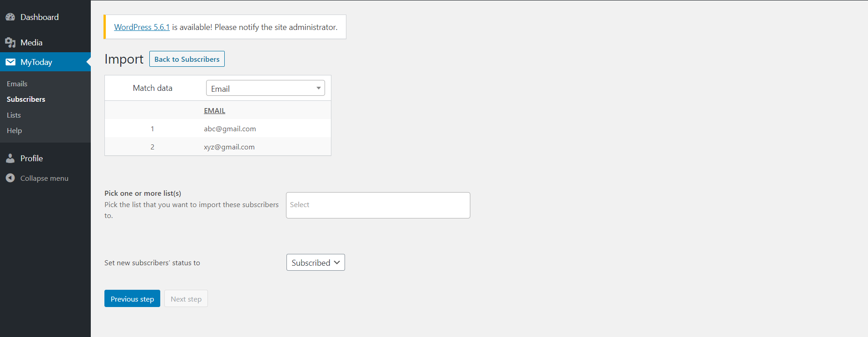Sort by the EMAIL column header
The image size is (868, 337).
pos(214,110)
